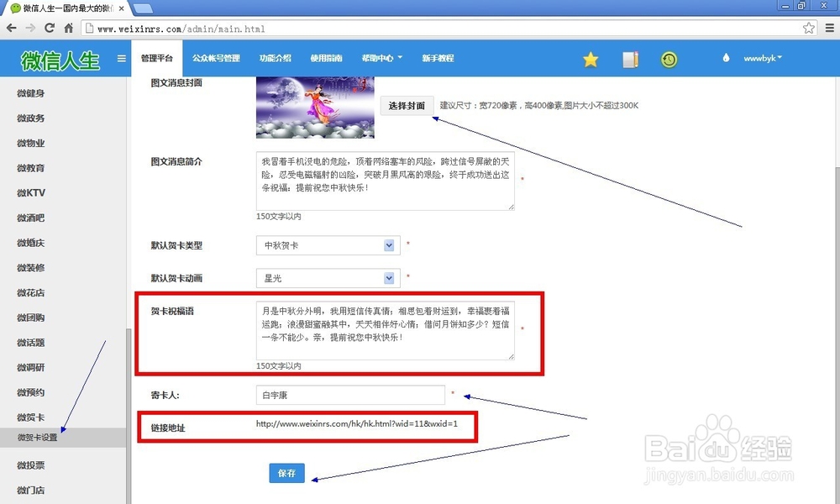
Task: Click the greeting card cover thumbnail image
Action: [x=314, y=108]
